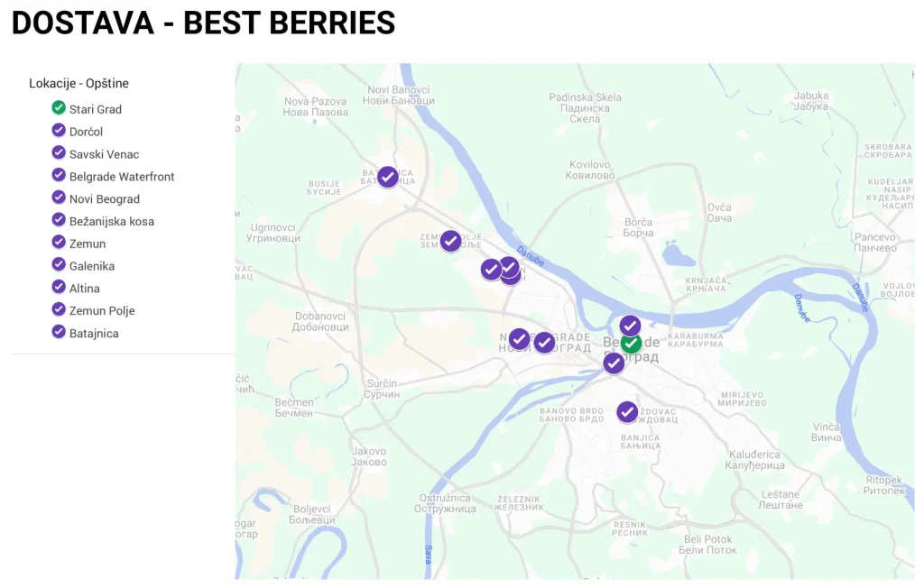
Task: Click the Zemun legend checkmark icon
Action: point(59,243)
